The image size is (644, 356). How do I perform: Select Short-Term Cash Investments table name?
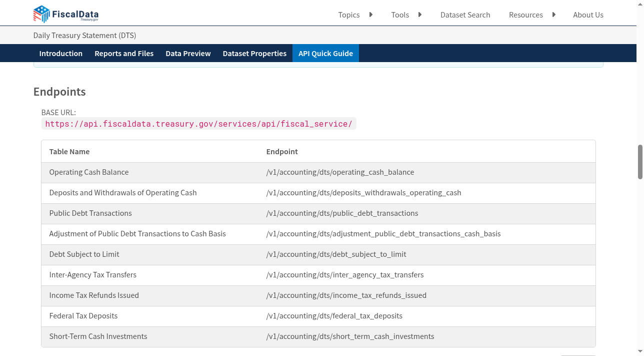(98, 336)
